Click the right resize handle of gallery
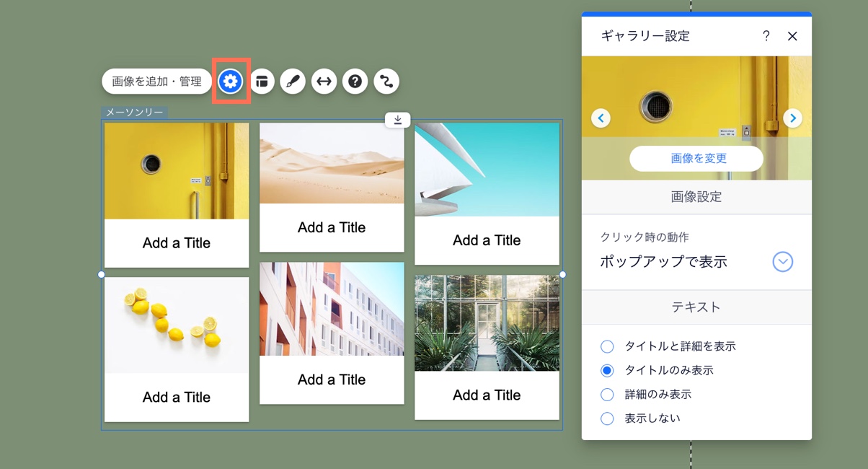Screen dimensions: 868x469 coord(563,274)
